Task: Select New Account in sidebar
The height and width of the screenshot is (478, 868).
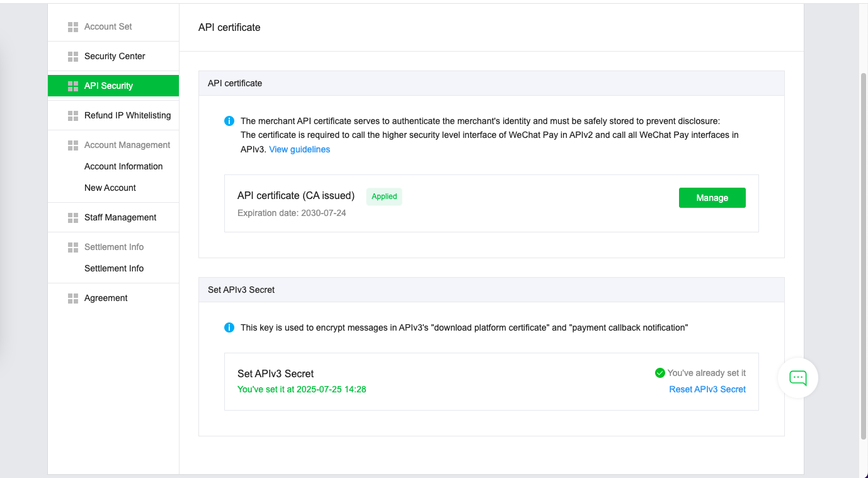Action: [x=110, y=188]
